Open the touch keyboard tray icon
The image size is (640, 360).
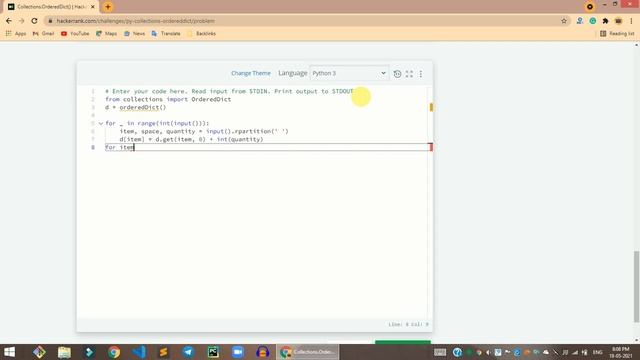[440, 352]
